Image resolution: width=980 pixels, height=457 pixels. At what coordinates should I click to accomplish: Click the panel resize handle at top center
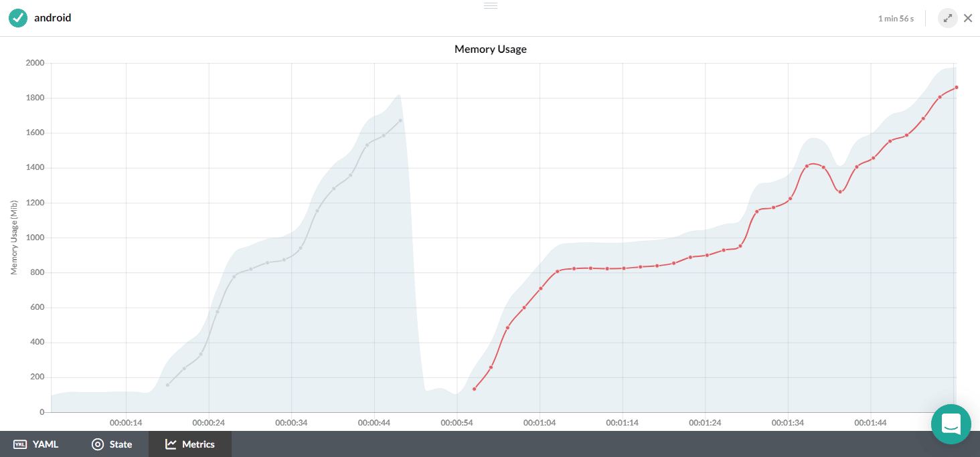tap(490, 5)
